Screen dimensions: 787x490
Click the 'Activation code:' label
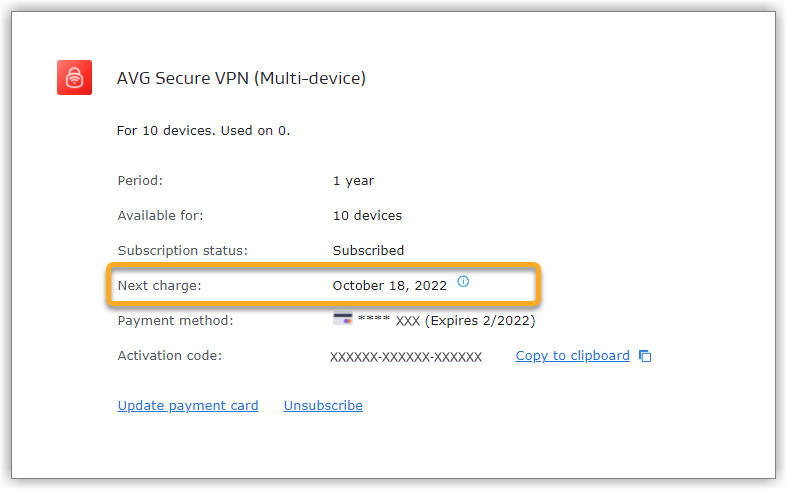point(170,356)
